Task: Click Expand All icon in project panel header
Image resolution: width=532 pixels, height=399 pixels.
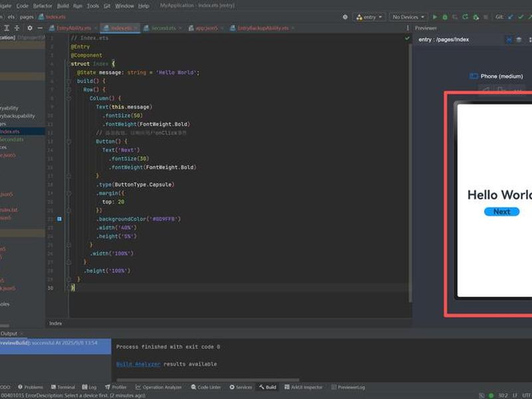Action: [7, 28]
